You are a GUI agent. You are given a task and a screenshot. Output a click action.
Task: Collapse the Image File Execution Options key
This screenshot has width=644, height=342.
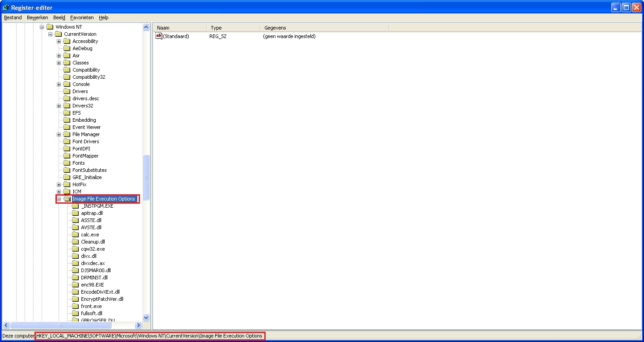click(59, 199)
